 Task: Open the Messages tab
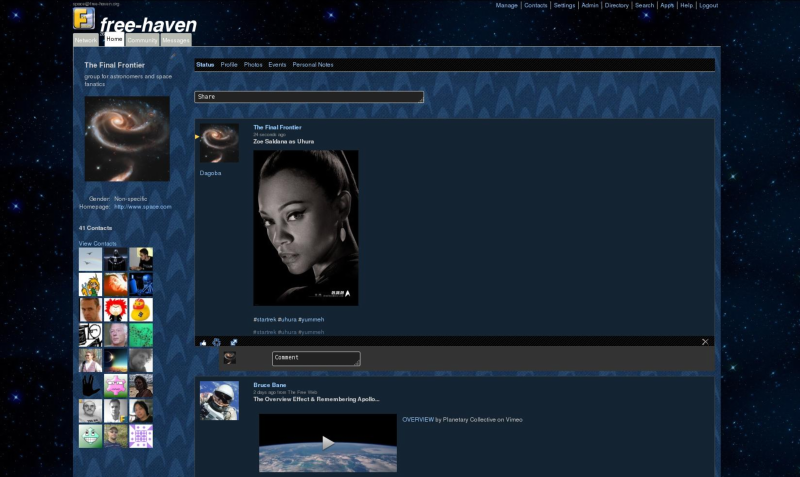[x=176, y=40]
